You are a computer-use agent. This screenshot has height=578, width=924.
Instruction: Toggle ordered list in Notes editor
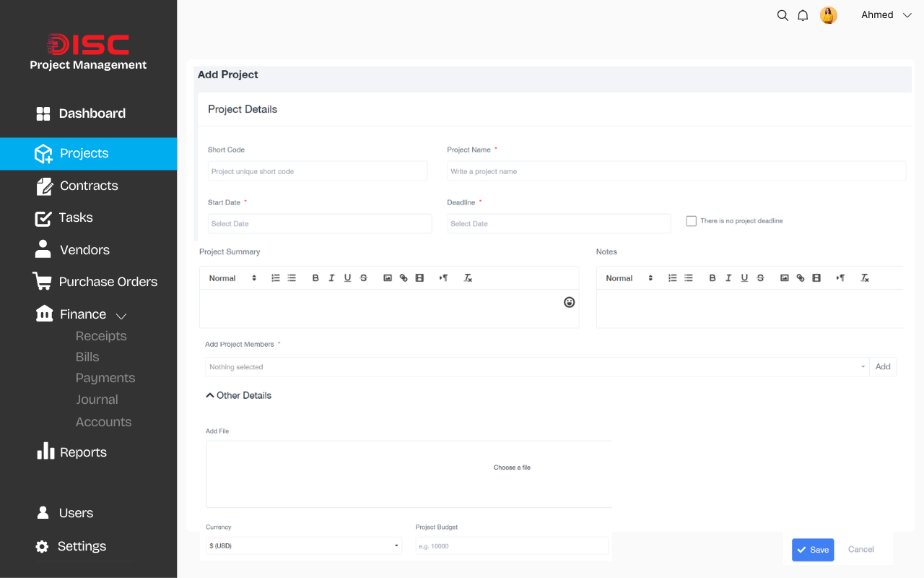pos(673,278)
